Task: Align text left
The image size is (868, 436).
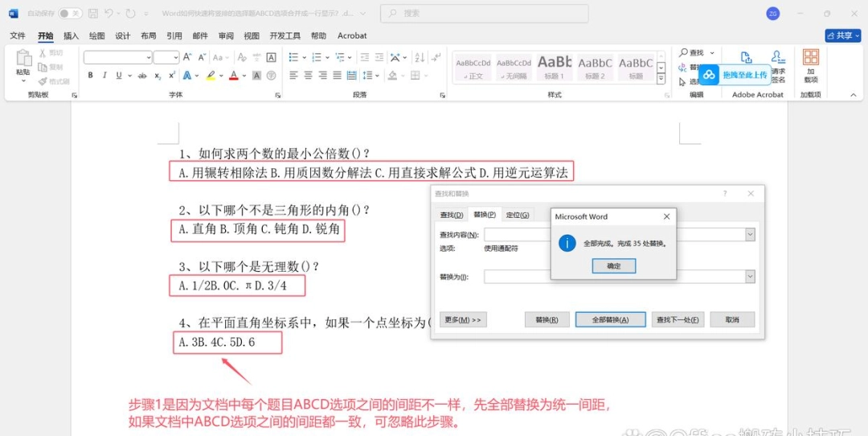Action: click(293, 76)
